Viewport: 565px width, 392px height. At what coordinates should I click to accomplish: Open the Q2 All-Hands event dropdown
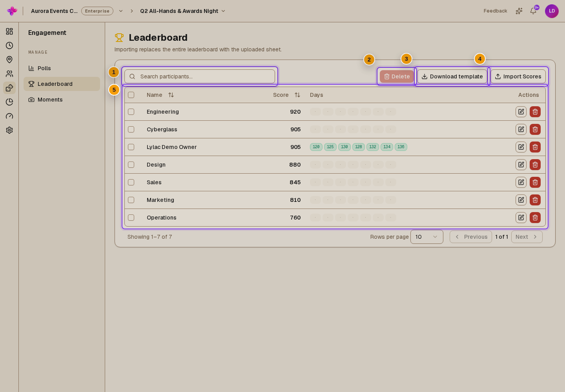183,11
